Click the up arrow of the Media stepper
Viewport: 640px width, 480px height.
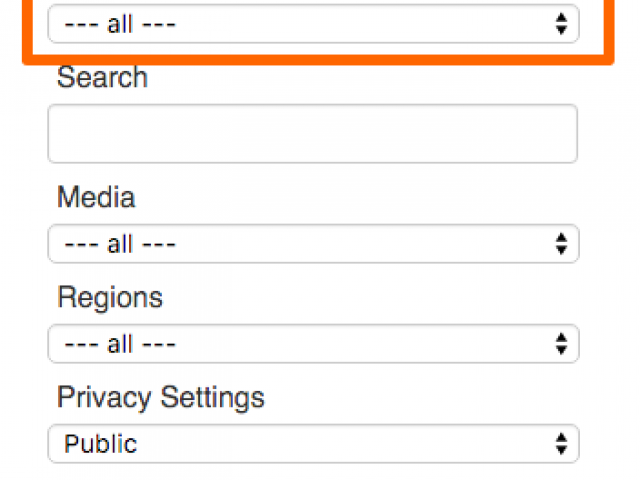(x=561, y=238)
